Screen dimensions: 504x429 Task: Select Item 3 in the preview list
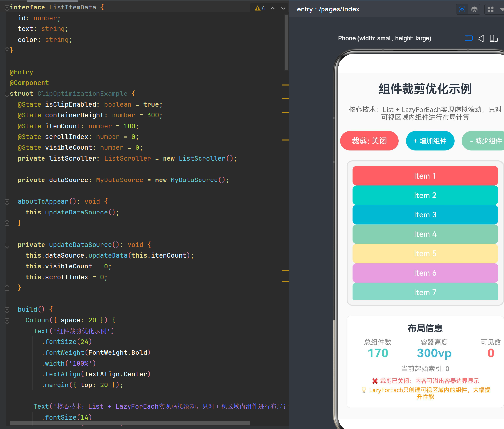pos(425,215)
